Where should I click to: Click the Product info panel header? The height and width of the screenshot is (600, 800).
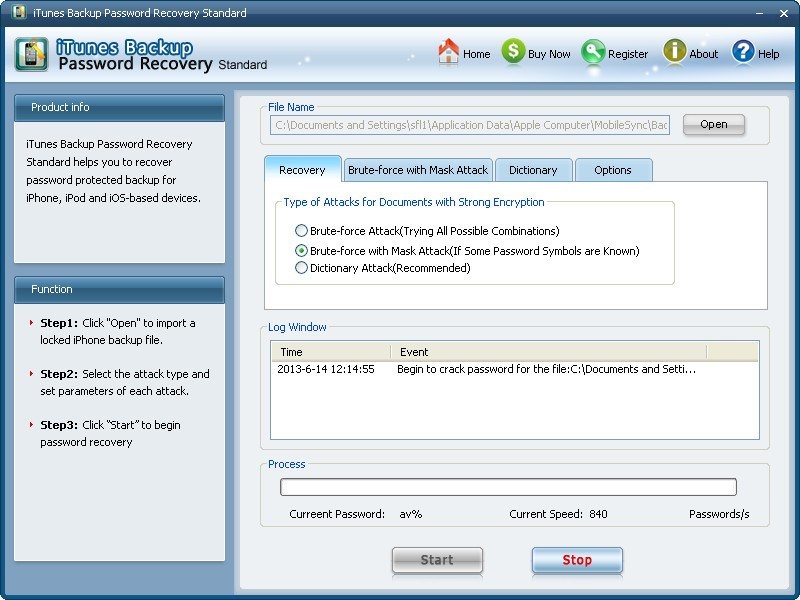119,107
